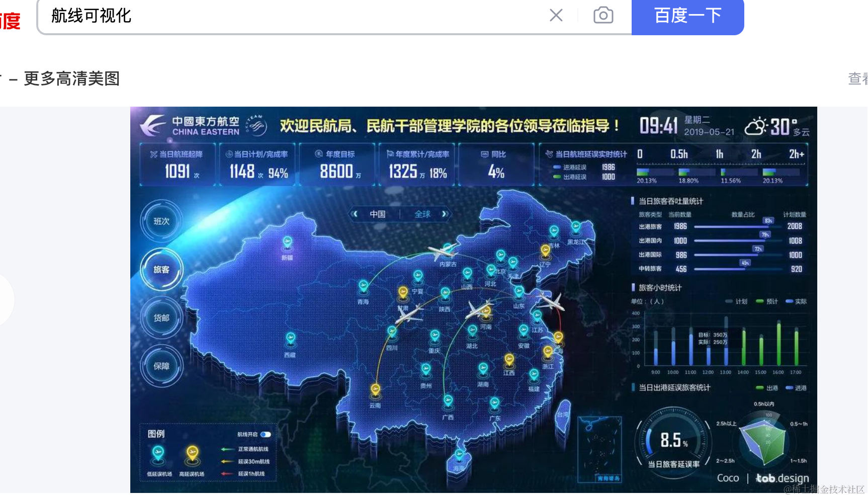Screen dimensions: 868x498
Task: Click the 福建 airport marker
Action: pyautogui.click(x=534, y=375)
